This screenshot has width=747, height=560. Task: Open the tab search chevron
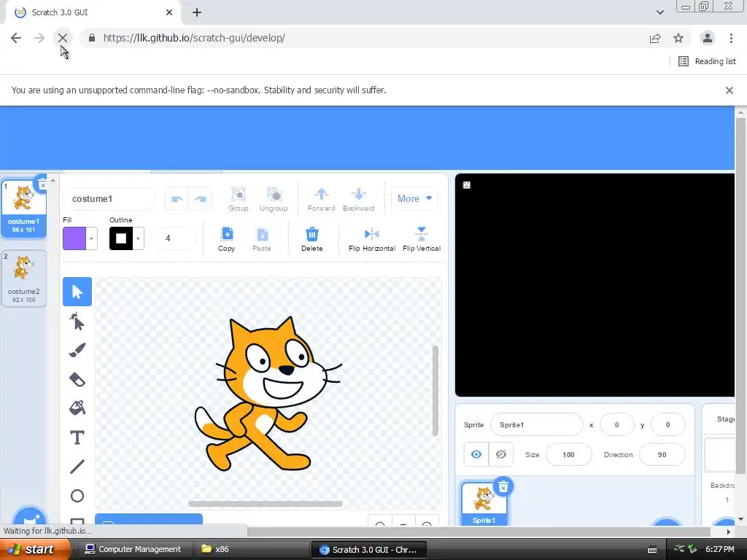pos(659,12)
